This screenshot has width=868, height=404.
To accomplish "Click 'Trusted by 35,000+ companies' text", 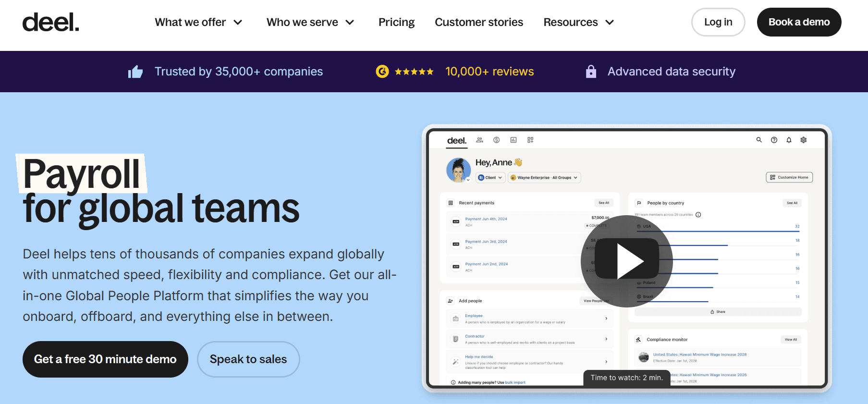I will (x=239, y=72).
